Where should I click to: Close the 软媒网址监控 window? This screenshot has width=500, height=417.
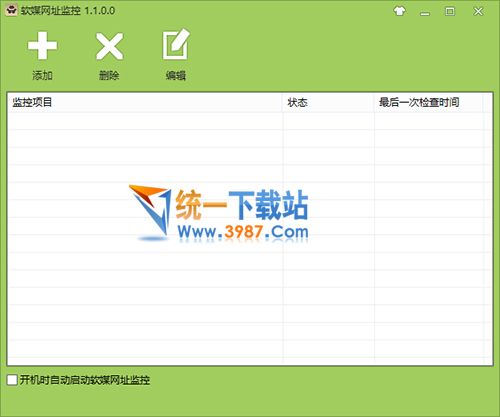click(478, 12)
